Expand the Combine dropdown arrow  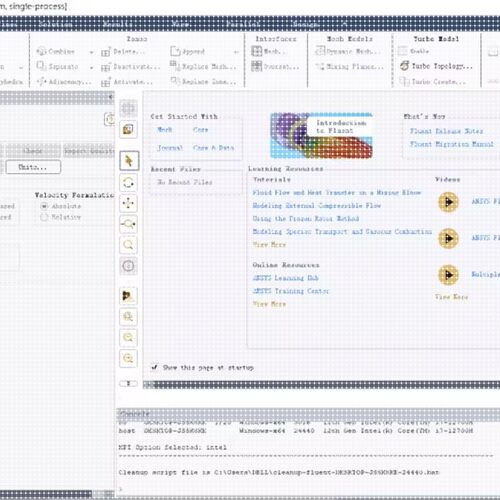click(92, 52)
